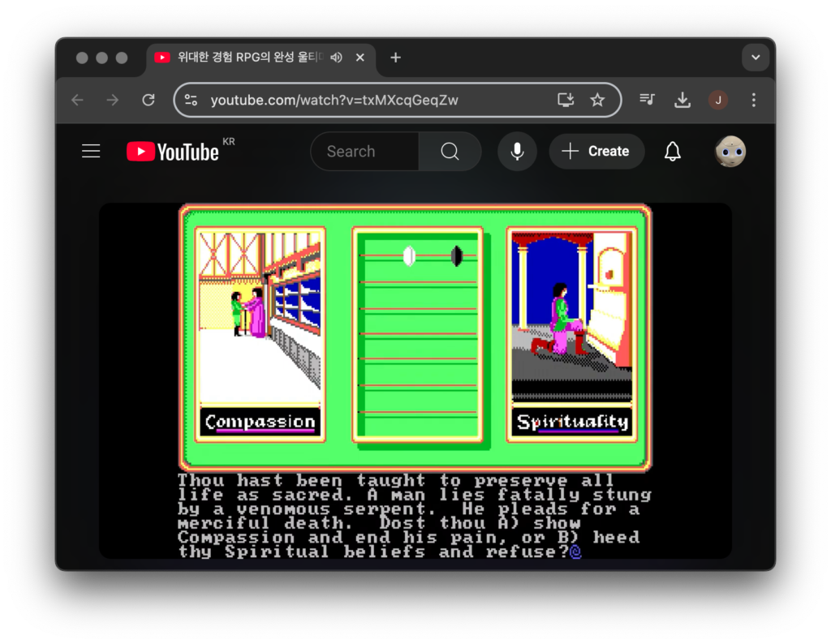Start voice search with microphone icon
Viewport: 831px width, 644px height.
pos(517,152)
